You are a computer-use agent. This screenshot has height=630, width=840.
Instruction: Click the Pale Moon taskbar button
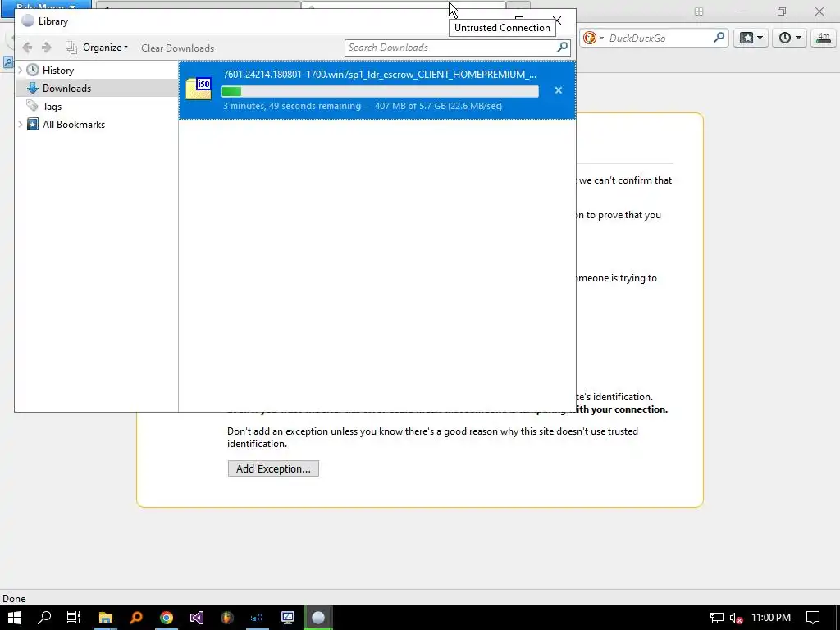coord(318,618)
